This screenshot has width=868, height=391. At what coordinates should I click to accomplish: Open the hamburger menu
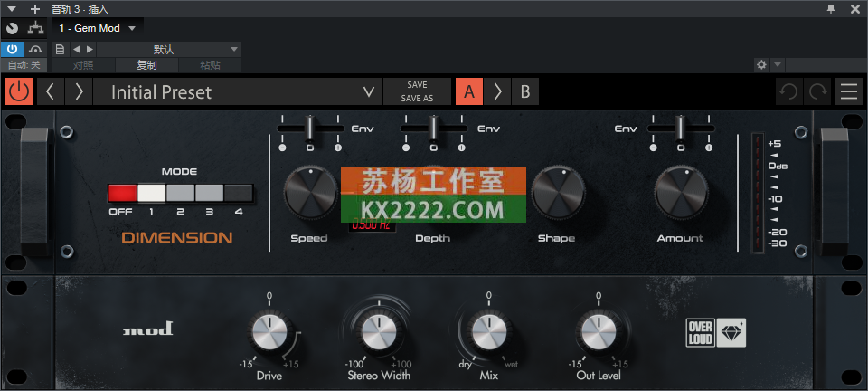pos(849,91)
